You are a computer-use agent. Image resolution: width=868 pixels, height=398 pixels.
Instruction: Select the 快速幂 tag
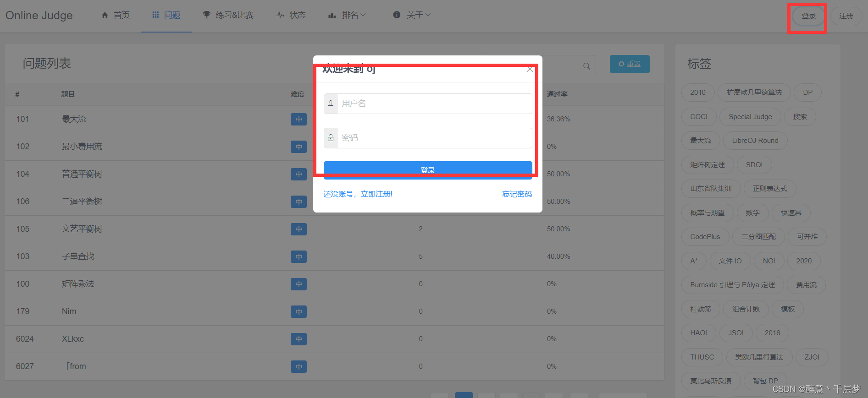click(x=791, y=213)
